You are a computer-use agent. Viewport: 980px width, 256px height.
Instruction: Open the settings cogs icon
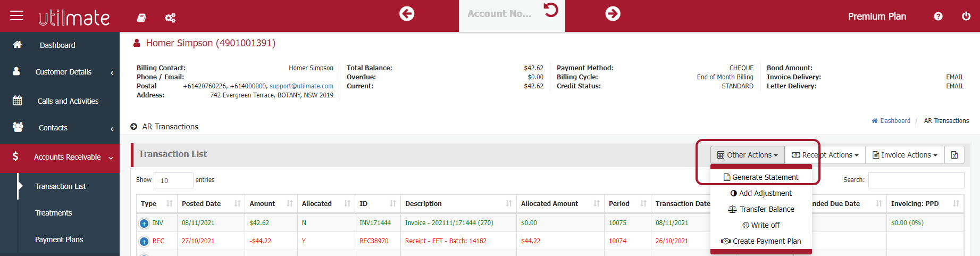click(170, 18)
